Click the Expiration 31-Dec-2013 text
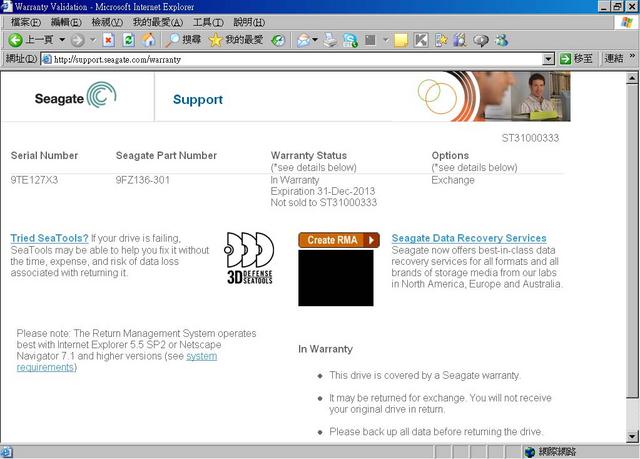 [x=322, y=191]
